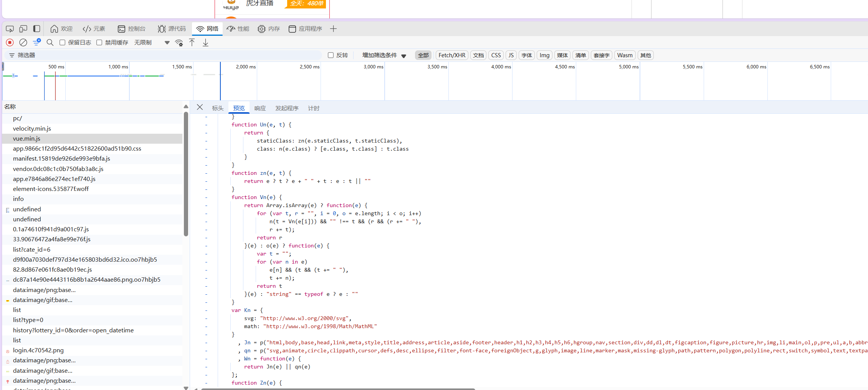
Task: Close the request detail pane
Action: coord(200,107)
